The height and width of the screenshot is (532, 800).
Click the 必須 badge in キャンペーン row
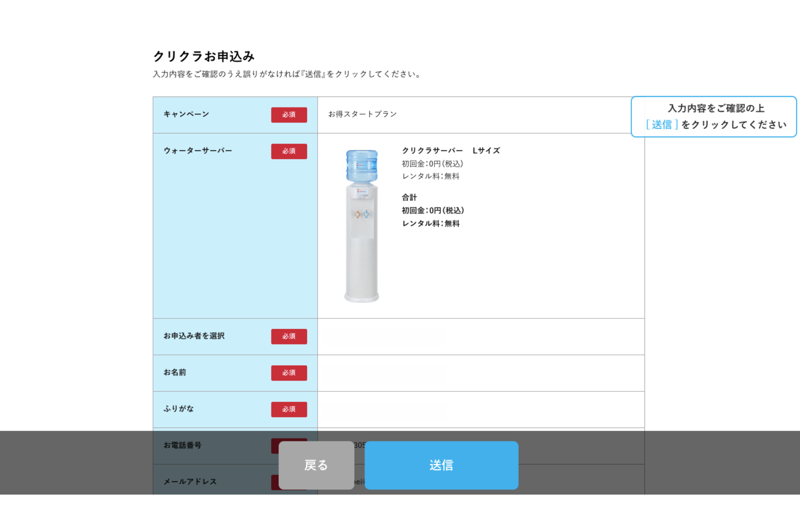[289, 114]
